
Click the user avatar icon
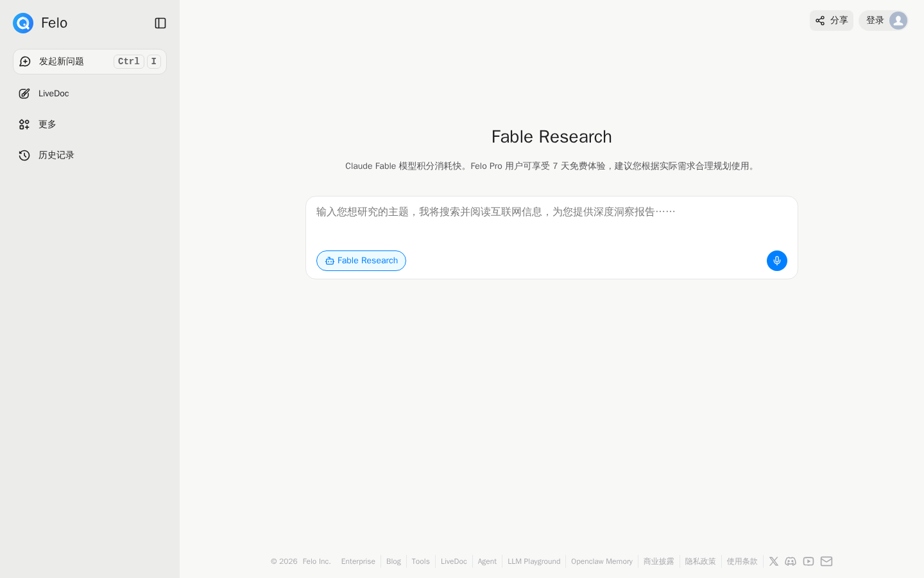898,21
